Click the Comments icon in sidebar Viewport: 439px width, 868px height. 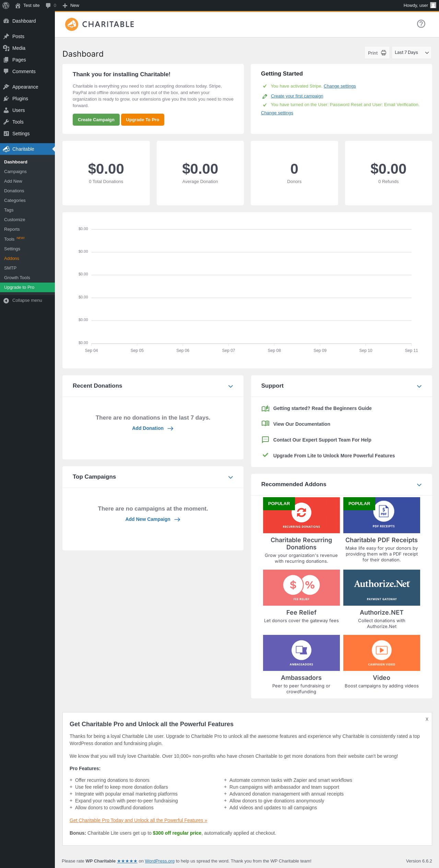point(6,71)
